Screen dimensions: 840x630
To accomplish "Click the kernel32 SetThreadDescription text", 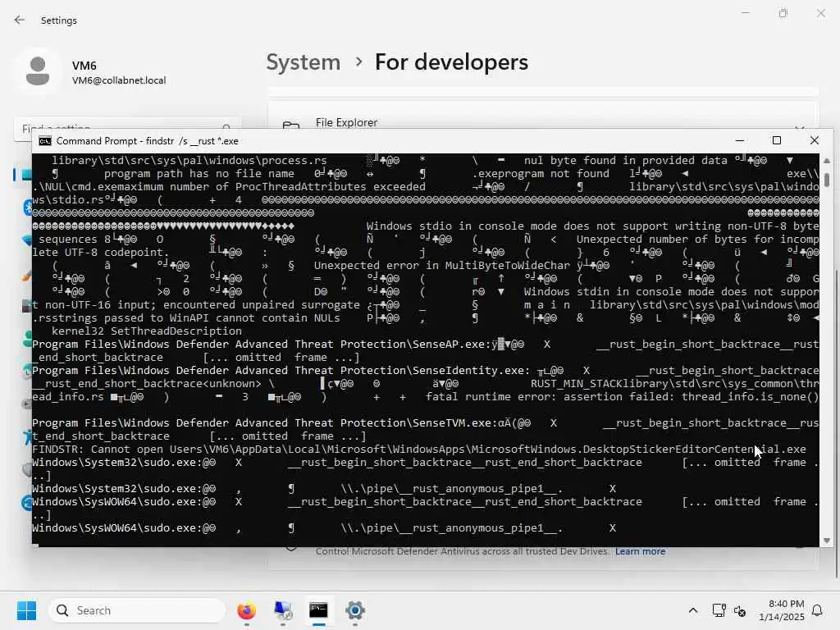I will [x=147, y=331].
